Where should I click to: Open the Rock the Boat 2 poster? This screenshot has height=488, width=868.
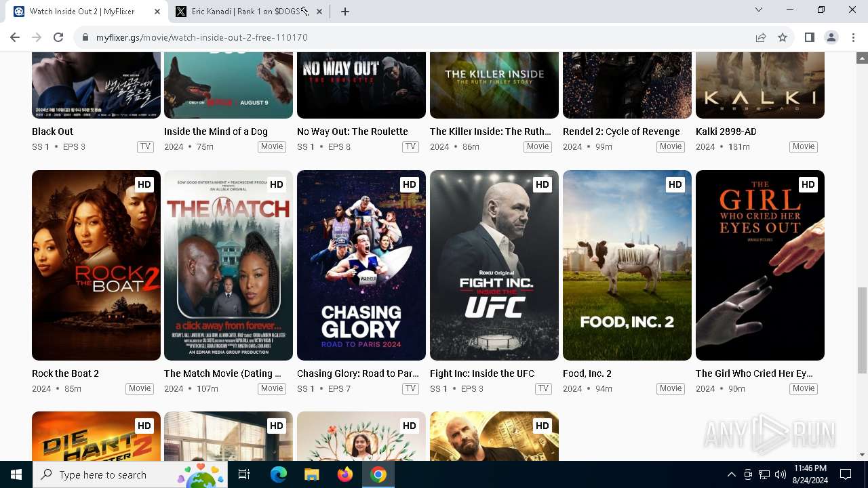[x=96, y=265]
